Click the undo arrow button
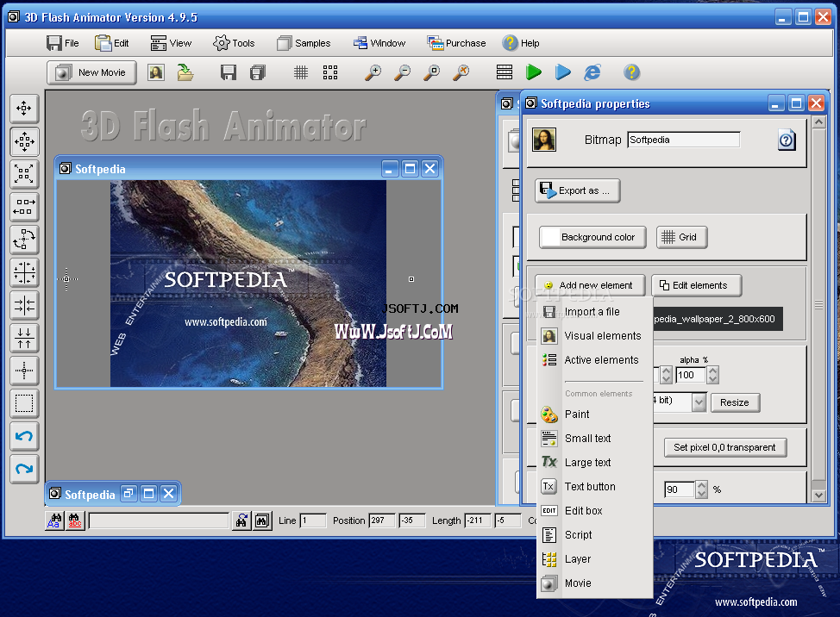Screen dimensions: 840x617 pos(24,436)
